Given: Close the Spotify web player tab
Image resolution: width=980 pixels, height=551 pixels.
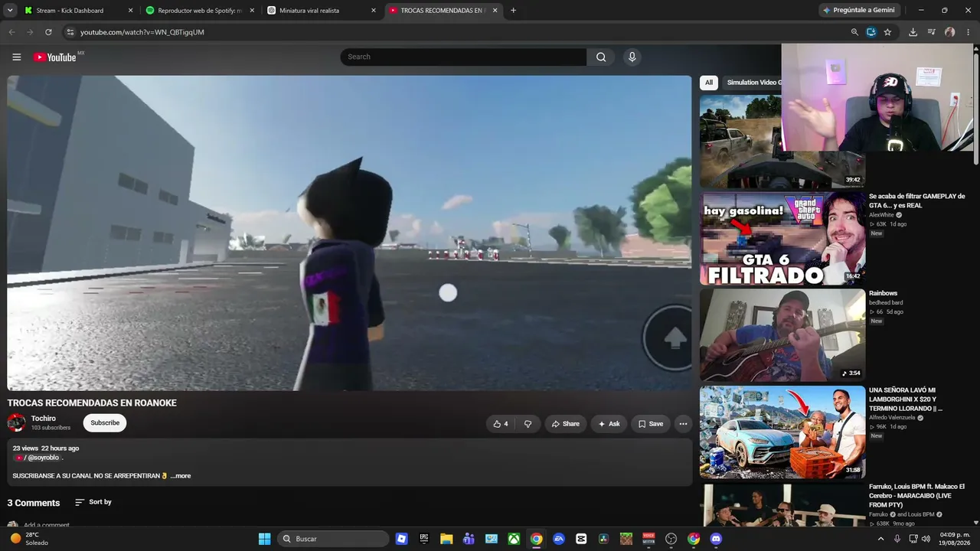Looking at the screenshot, I should (x=252, y=11).
